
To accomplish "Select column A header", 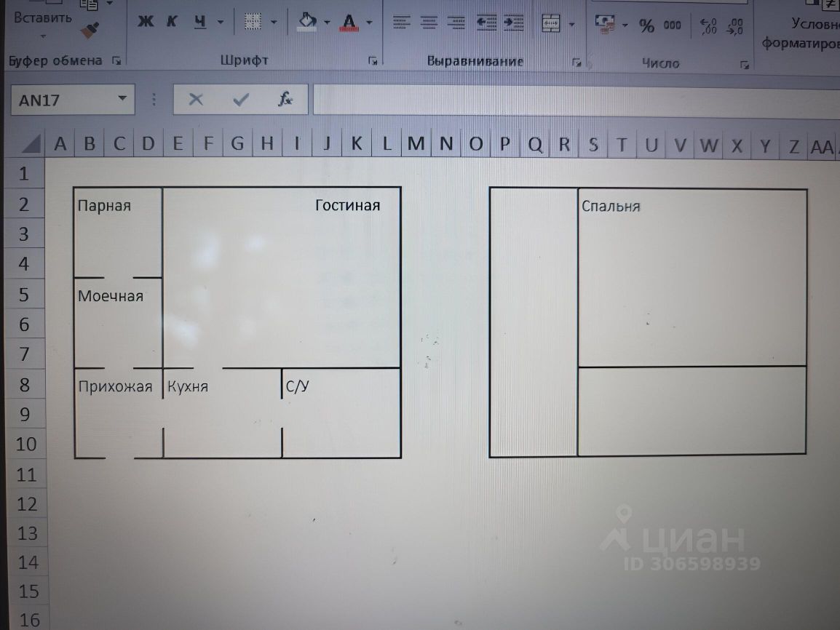I will pyautogui.click(x=60, y=143).
